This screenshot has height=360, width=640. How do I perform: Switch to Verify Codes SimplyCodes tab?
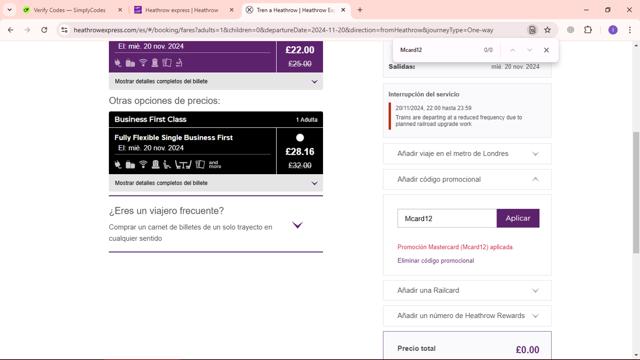(69, 10)
